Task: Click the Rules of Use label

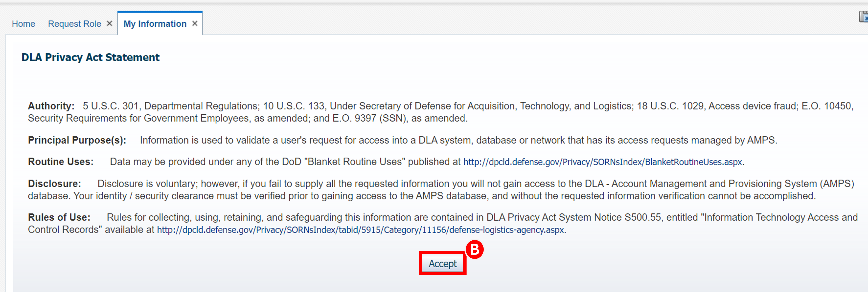Action: coord(59,217)
